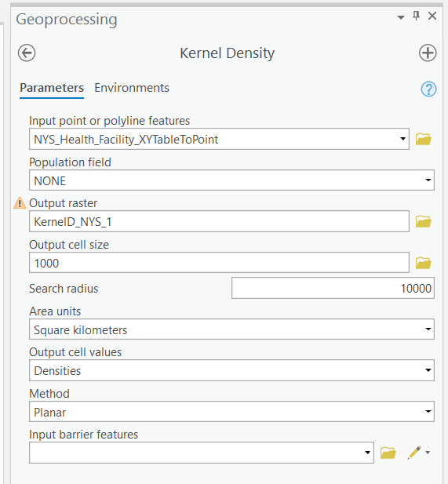Pin the Geoprocessing pane
448x484 pixels.
(x=416, y=16)
